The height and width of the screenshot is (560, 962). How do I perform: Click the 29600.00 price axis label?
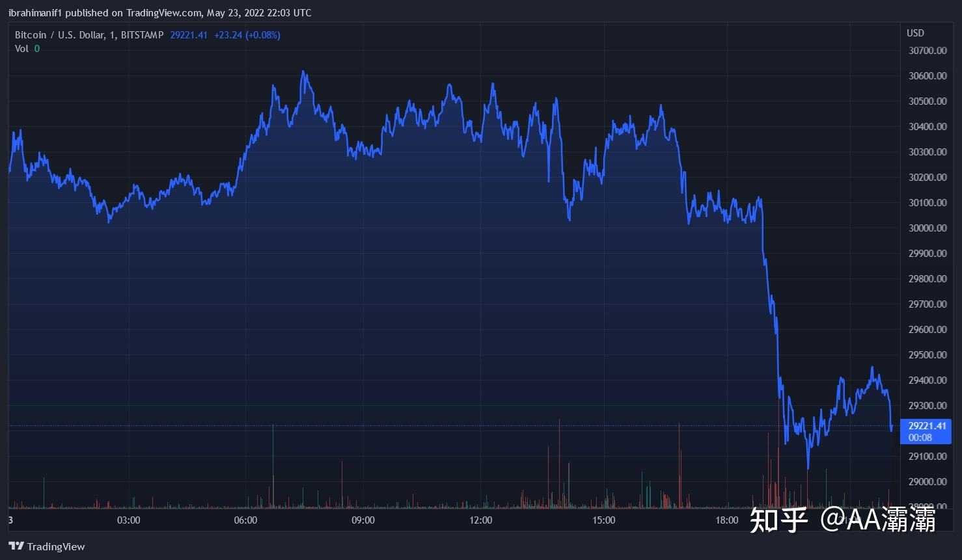point(928,330)
